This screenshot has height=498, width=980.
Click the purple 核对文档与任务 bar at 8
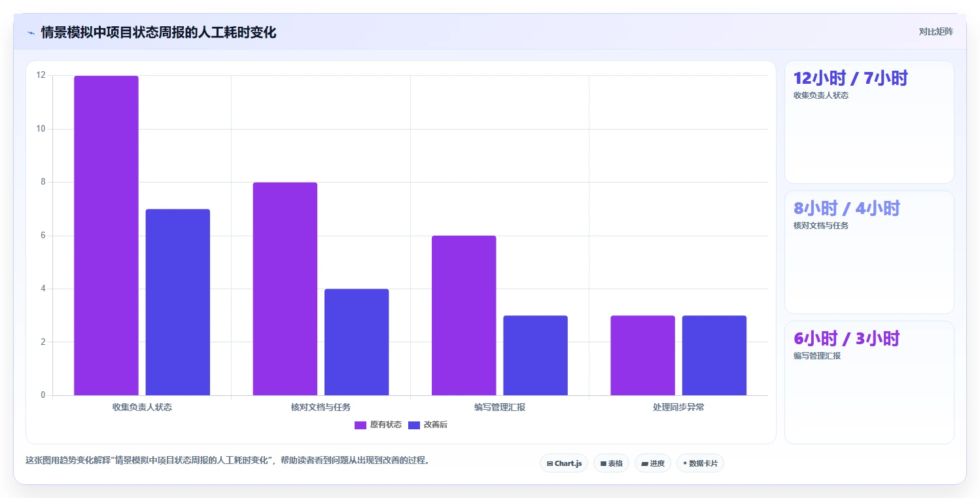point(285,289)
